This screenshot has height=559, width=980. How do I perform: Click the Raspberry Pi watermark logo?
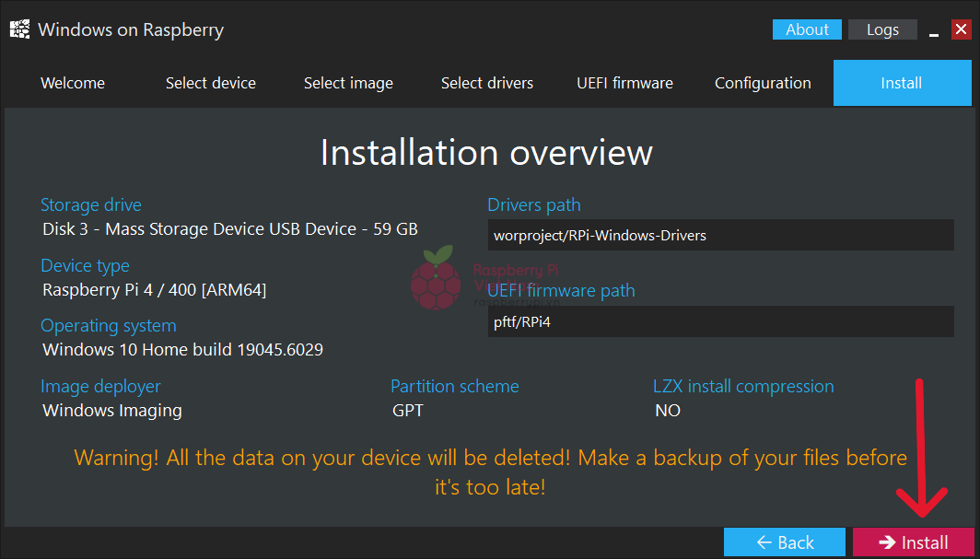coord(436,277)
